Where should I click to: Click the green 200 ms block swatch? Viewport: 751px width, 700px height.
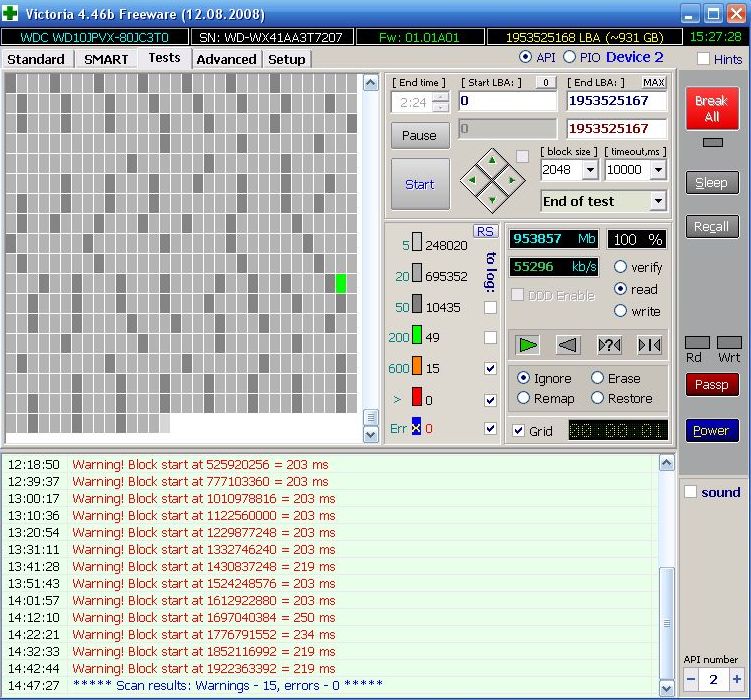click(x=417, y=335)
